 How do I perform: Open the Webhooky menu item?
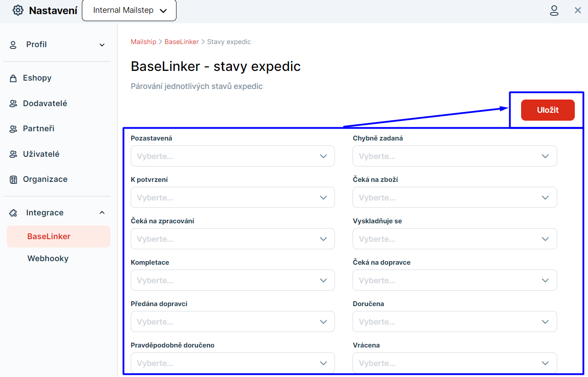(48, 259)
